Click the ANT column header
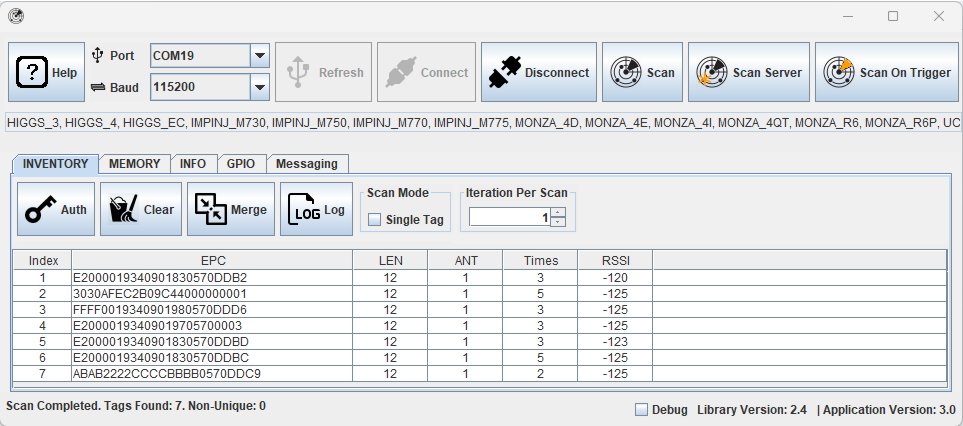 [466, 260]
